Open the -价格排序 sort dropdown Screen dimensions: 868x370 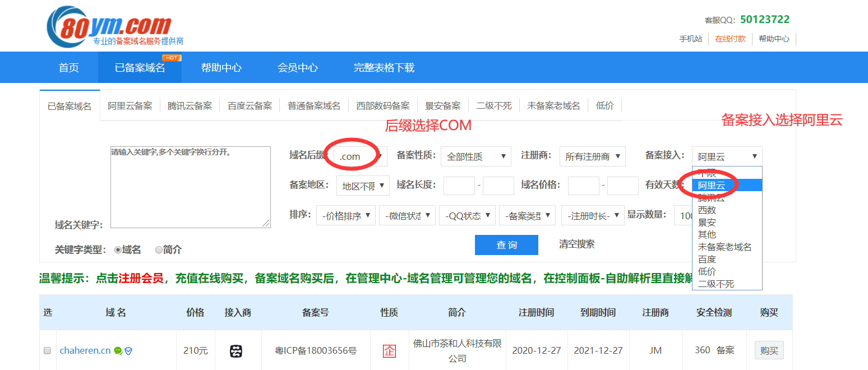pyautogui.click(x=346, y=215)
